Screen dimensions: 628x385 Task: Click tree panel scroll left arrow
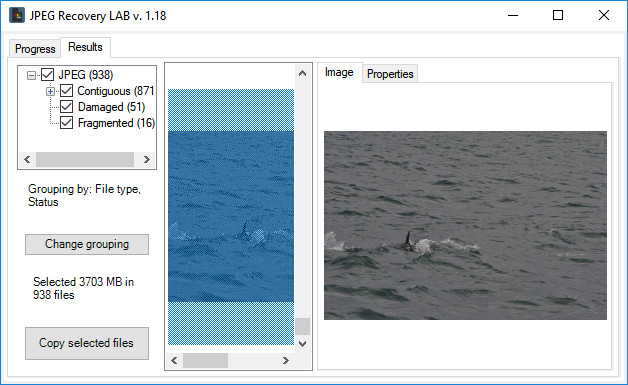coord(27,159)
